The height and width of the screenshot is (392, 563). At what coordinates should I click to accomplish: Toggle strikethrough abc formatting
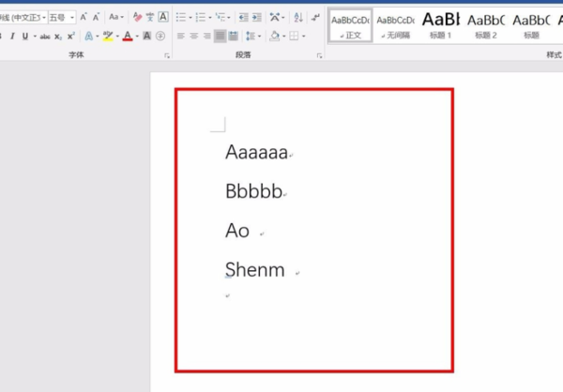[x=45, y=37]
